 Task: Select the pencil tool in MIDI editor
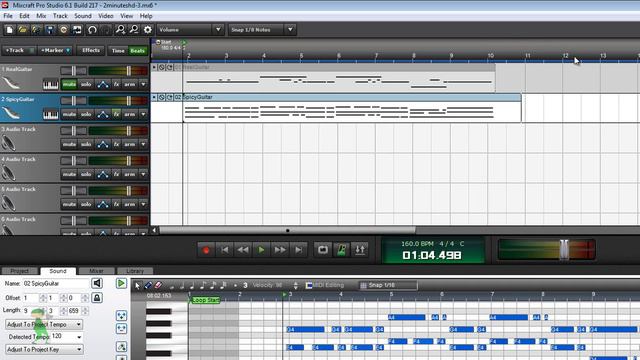148,286
